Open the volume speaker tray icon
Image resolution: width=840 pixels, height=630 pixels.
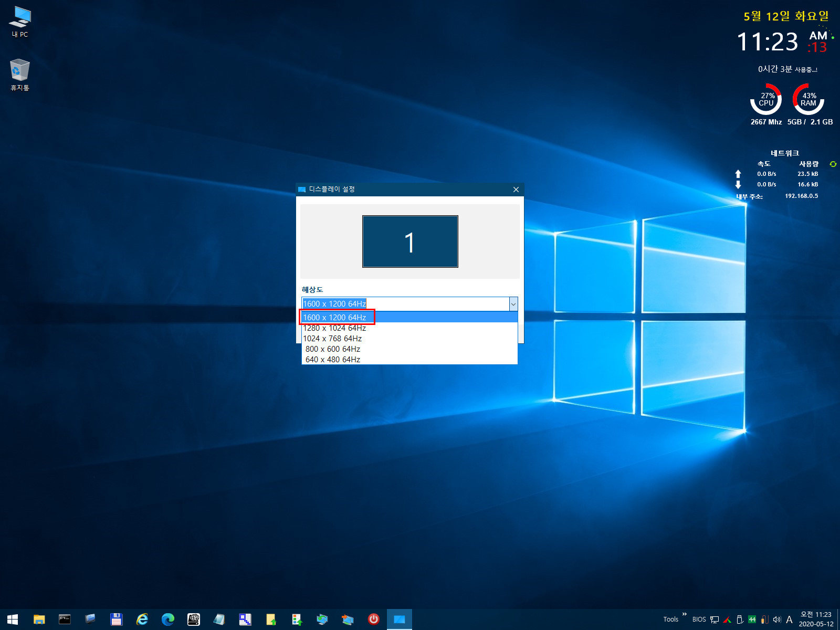coord(777,619)
